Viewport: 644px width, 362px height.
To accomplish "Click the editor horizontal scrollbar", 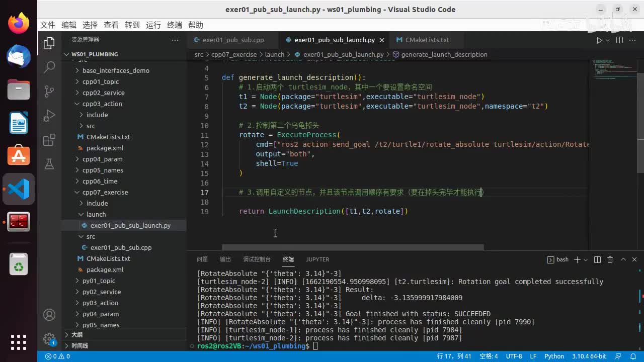I will 353,247.
